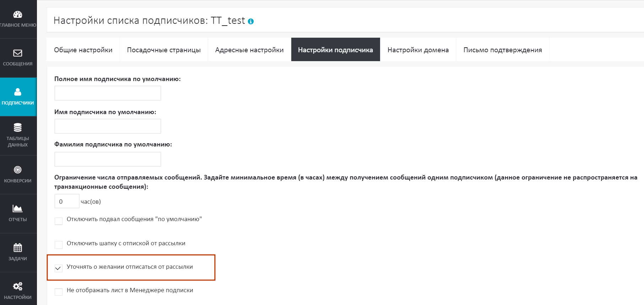The height and width of the screenshot is (305, 644).
Task: Click the Tasks calendar icon
Action: (x=18, y=247)
